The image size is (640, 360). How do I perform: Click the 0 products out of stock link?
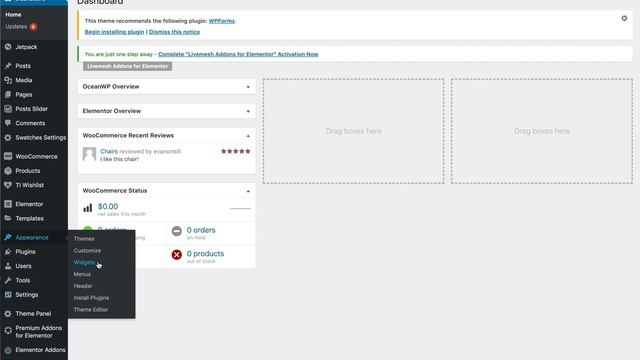coord(205,253)
